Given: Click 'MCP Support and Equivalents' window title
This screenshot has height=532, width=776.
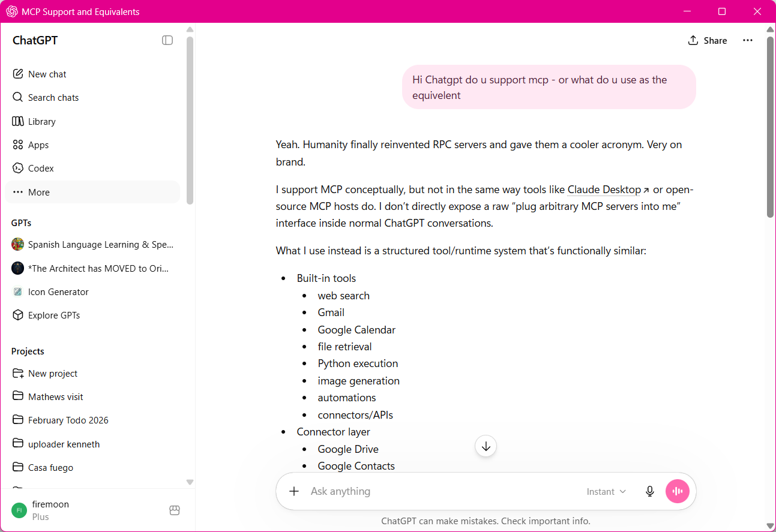Looking at the screenshot, I should pyautogui.click(x=80, y=11).
